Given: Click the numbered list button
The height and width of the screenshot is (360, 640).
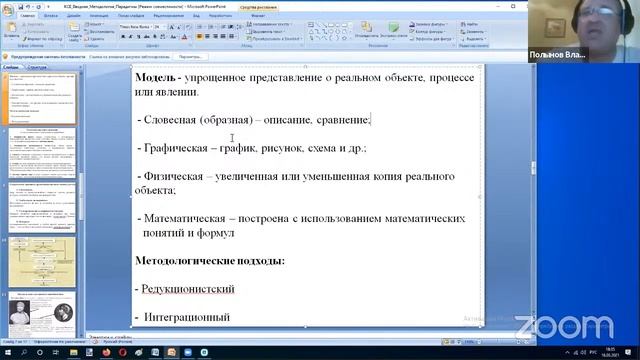Looking at the screenshot, I should (211, 27).
